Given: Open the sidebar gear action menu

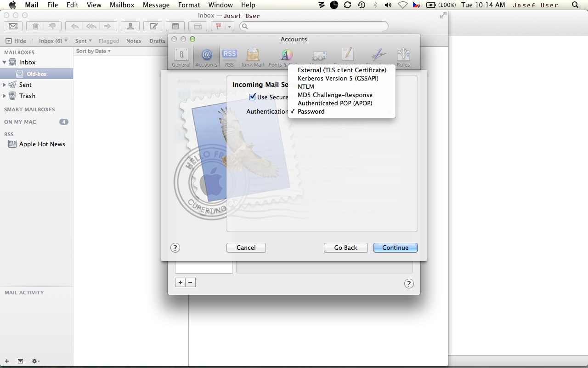Looking at the screenshot, I should [36, 361].
